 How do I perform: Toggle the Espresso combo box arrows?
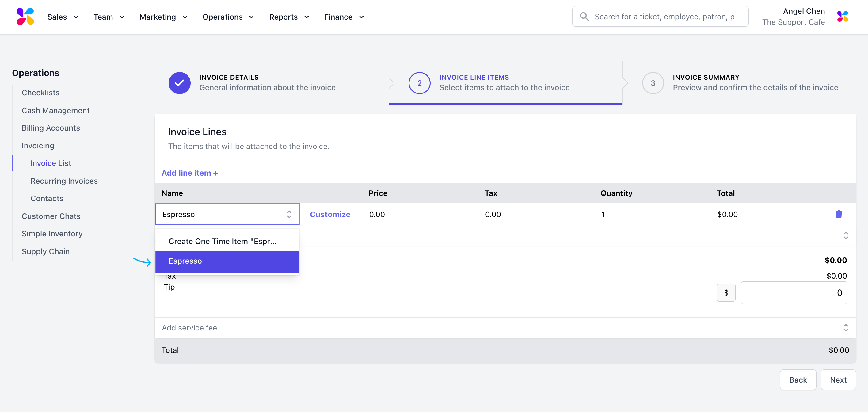[x=289, y=214]
